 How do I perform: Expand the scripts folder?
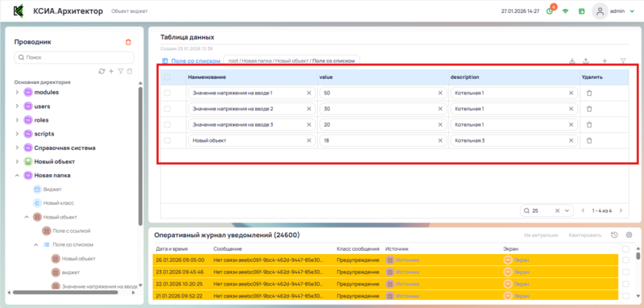pos(17,134)
